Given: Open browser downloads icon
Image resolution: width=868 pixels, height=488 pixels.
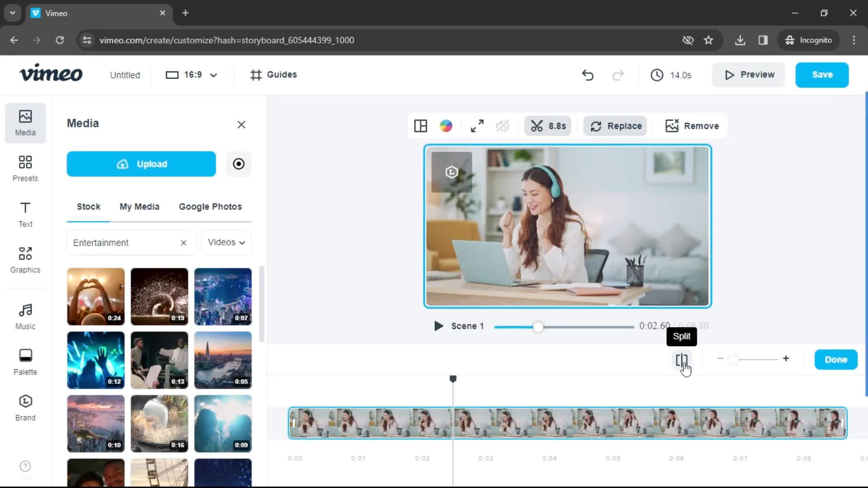Looking at the screenshot, I should click(x=740, y=40).
